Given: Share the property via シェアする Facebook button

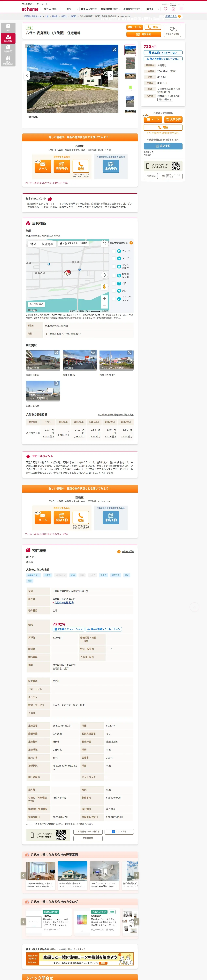Looking at the screenshot, I should click(119, 832).
